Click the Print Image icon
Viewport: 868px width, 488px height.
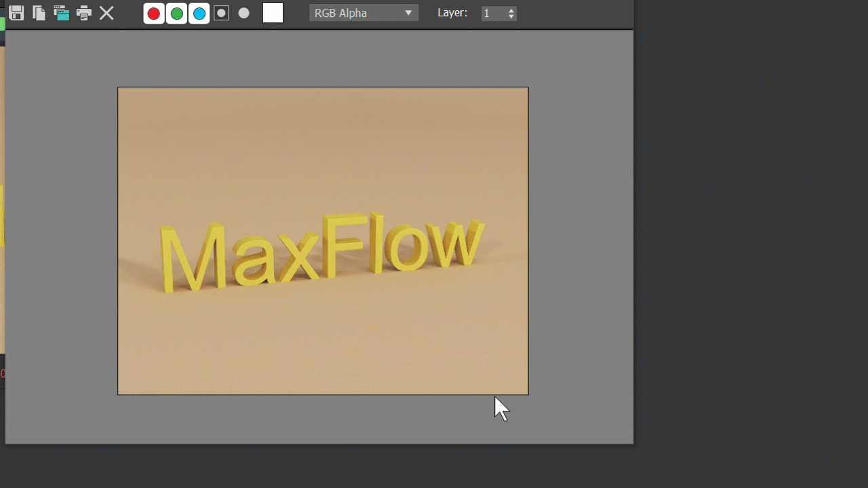click(x=84, y=13)
